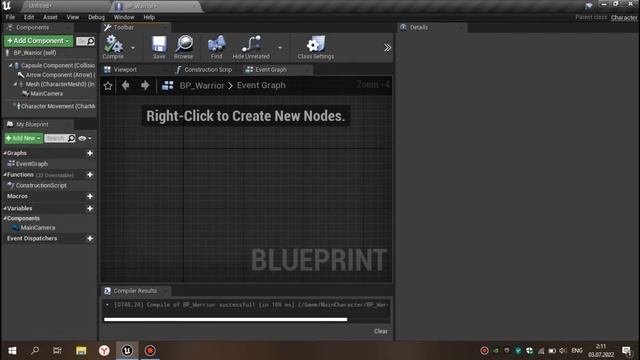Image resolution: width=640 pixels, height=360 pixels.
Task: Collapse the Mesh component tree arrow
Action: [16, 84]
